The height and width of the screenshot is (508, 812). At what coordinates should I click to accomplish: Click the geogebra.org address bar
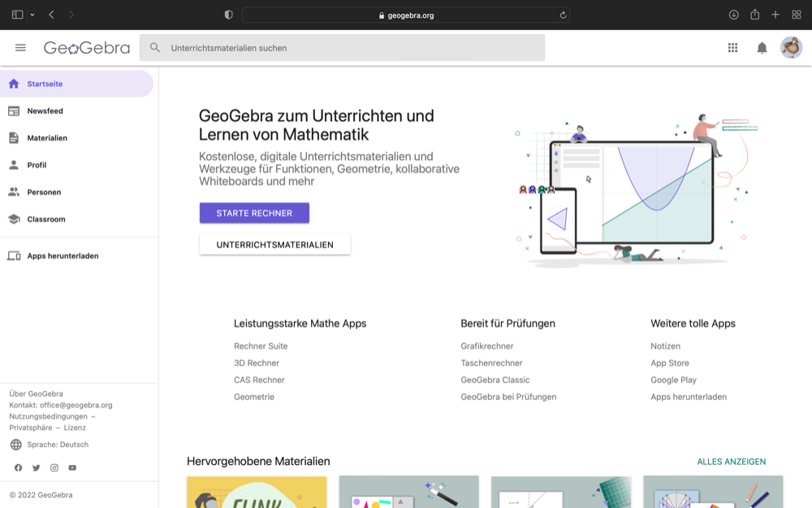[406, 15]
